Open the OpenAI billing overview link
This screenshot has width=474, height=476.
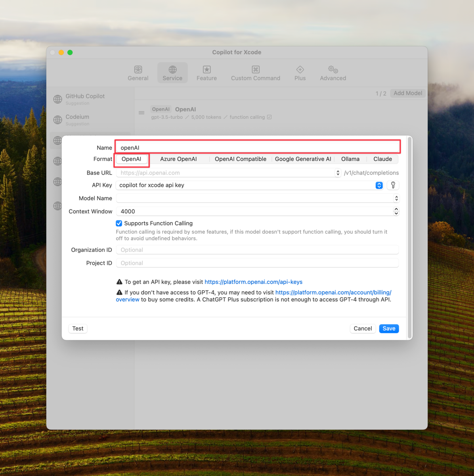333,292
